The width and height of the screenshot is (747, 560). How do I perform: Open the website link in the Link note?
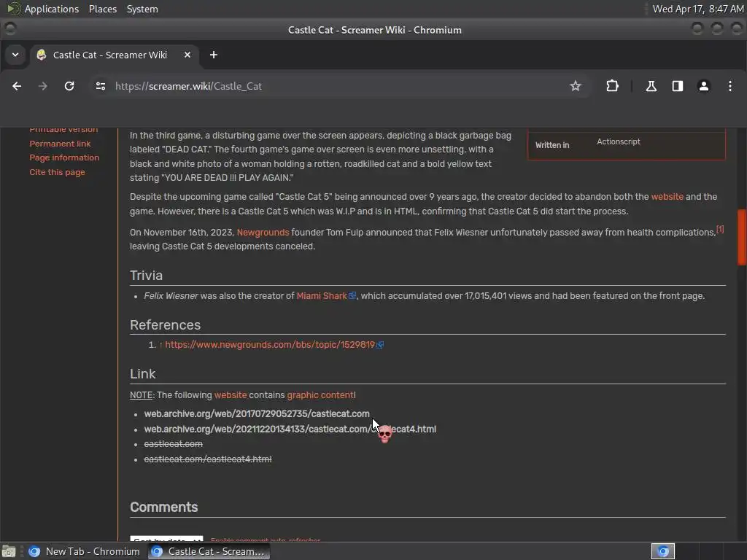[231, 395]
